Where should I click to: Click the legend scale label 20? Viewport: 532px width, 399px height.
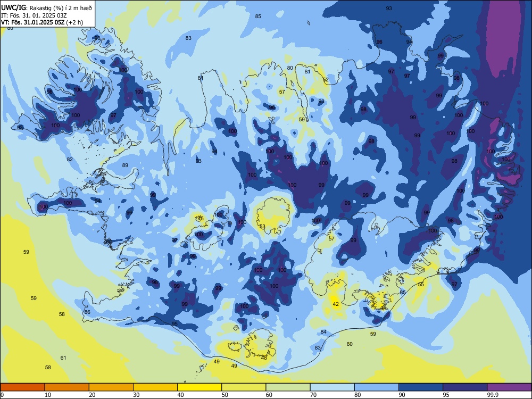pyautogui.click(x=92, y=395)
